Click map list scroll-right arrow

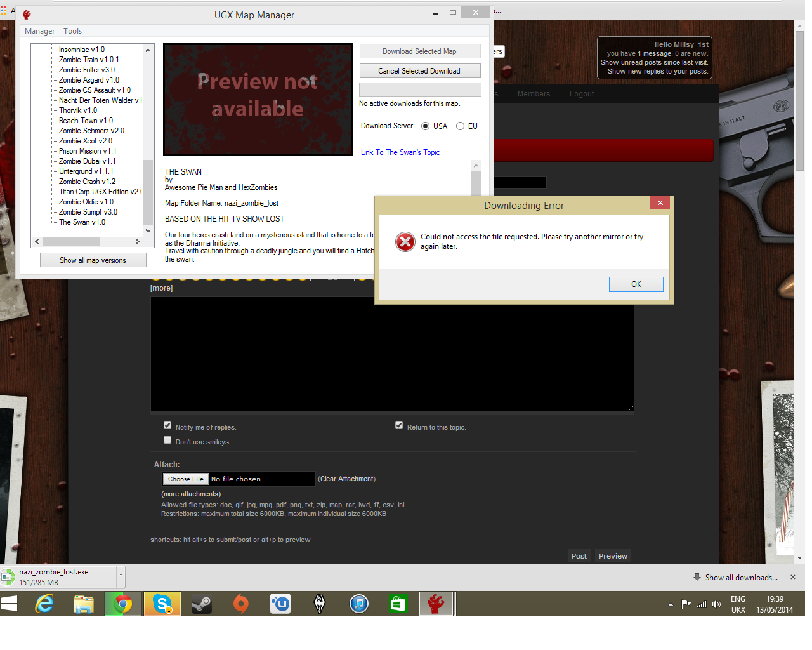(138, 242)
